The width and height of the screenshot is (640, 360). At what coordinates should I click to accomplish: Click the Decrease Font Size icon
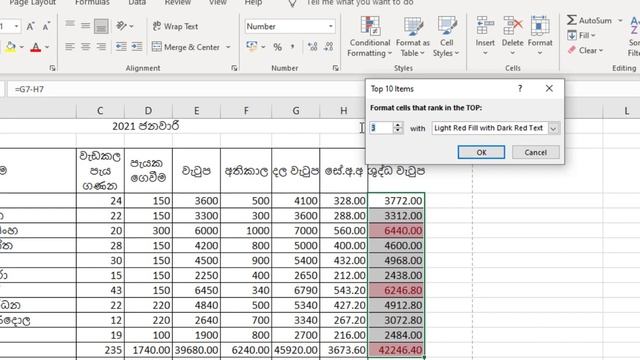(x=46, y=27)
